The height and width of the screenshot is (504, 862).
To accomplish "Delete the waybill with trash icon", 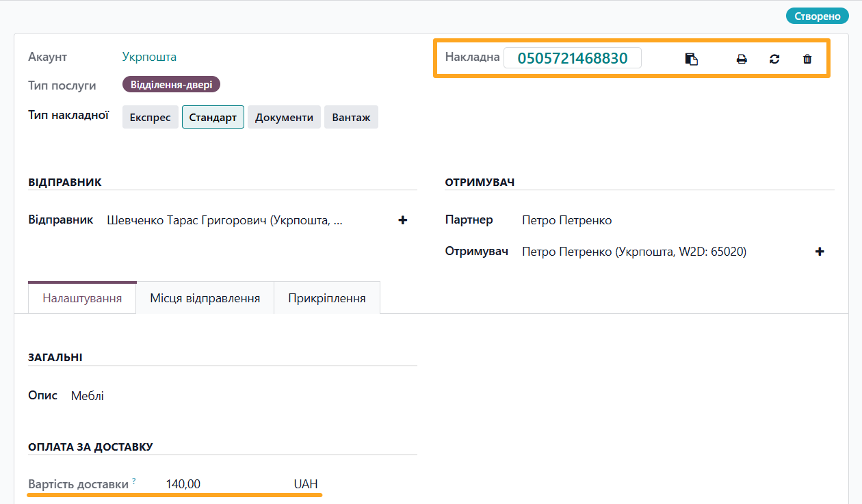I will (x=807, y=59).
